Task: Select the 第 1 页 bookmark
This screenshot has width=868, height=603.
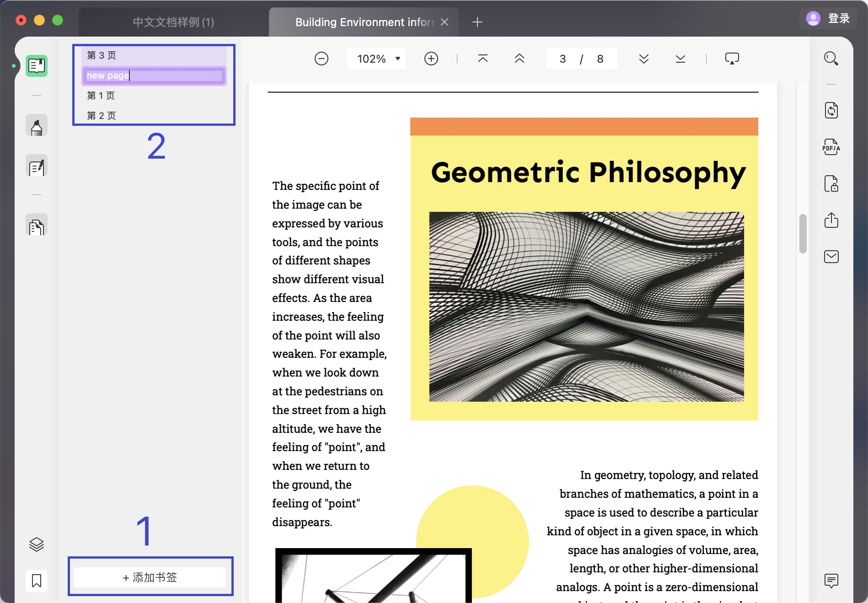Action: 154,96
